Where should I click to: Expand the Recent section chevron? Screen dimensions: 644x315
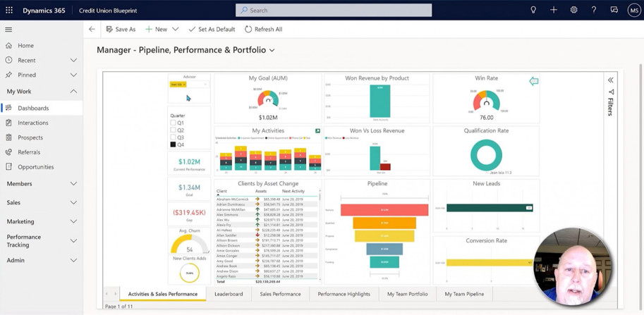pos(73,61)
